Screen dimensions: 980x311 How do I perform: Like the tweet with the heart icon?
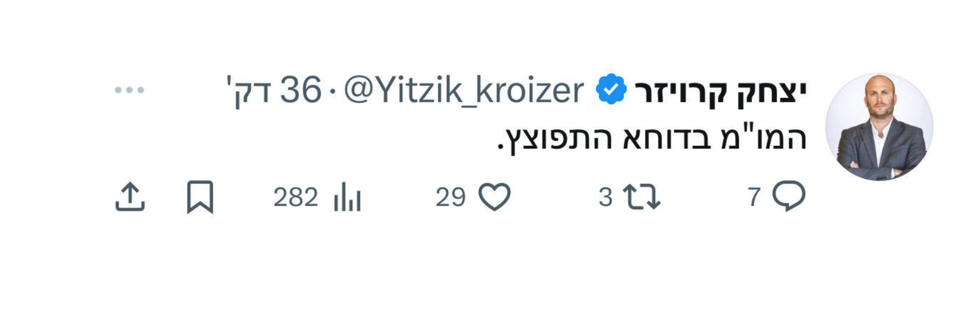494,197
